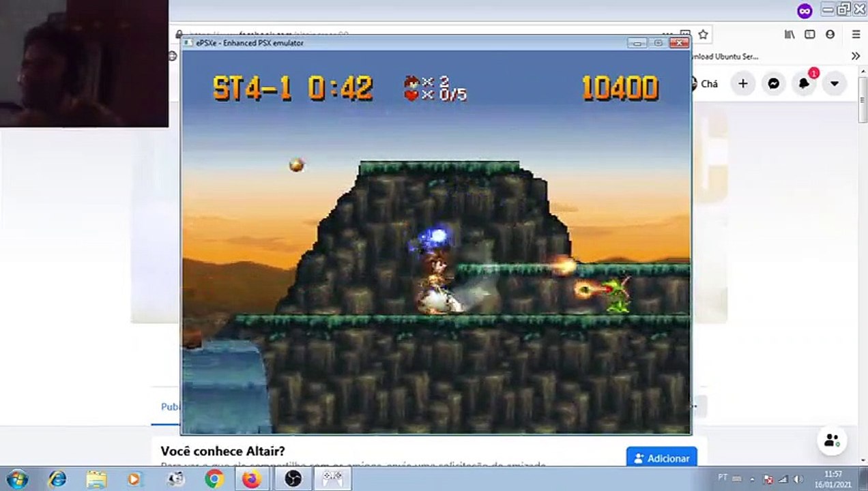Click the ePSXe game display

[x=437, y=243]
